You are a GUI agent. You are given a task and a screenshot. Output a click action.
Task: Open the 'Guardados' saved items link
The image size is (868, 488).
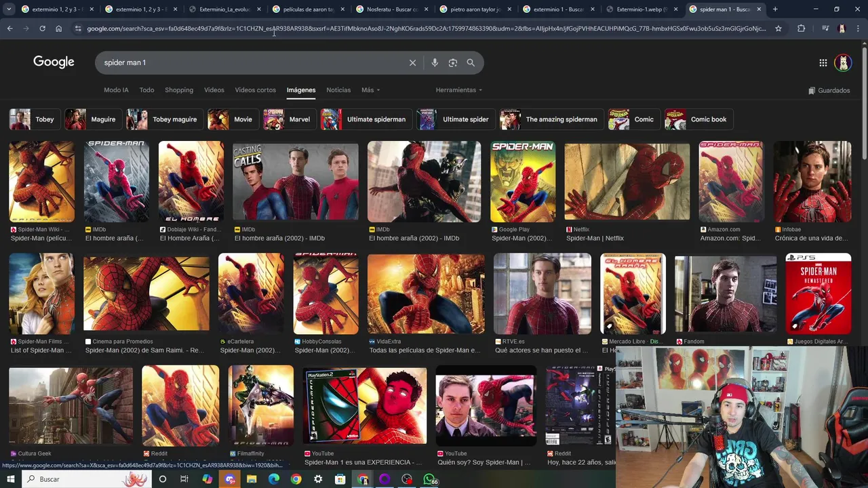pyautogui.click(x=829, y=90)
